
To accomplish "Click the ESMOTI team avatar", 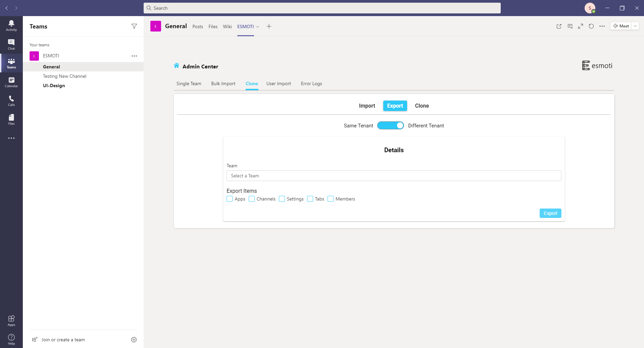I will coord(34,56).
